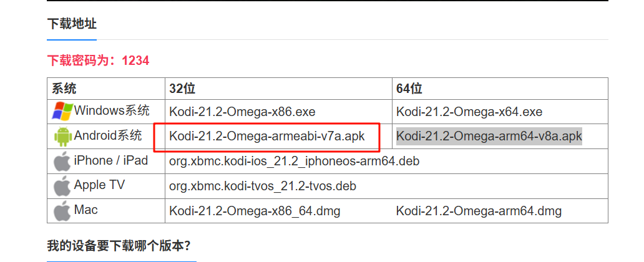Click the red 下载密码为：1234 text

pos(98,61)
